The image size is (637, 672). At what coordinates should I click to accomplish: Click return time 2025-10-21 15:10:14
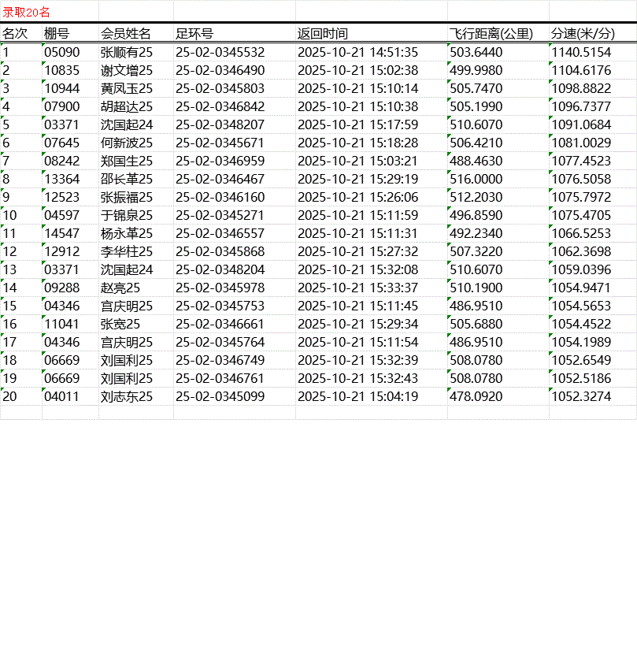(x=357, y=88)
